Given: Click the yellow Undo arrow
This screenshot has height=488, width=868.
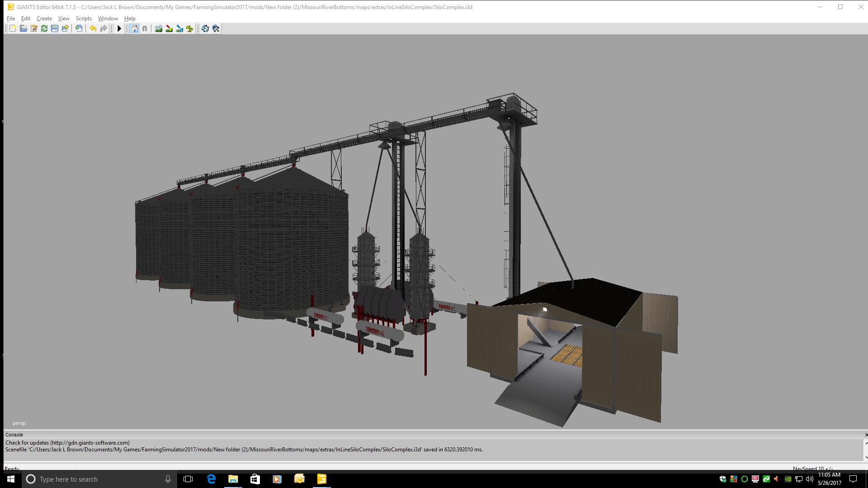Looking at the screenshot, I should 93,28.
